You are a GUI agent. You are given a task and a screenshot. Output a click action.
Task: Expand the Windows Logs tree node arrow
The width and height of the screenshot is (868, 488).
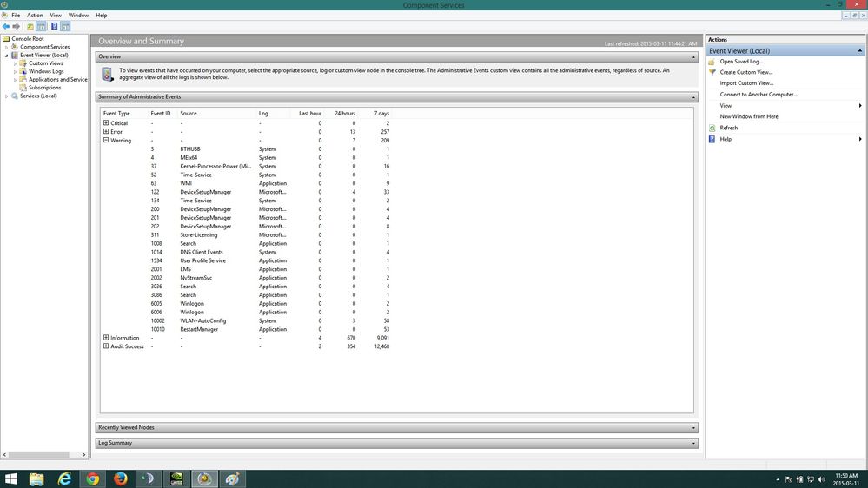[16, 71]
